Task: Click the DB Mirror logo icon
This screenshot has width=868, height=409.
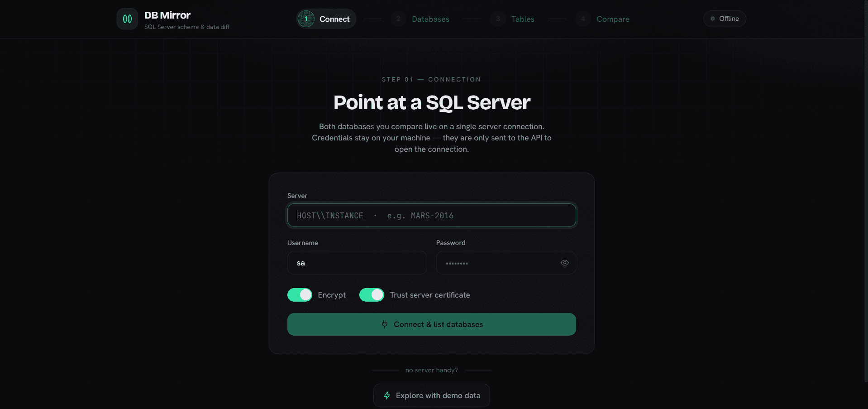Action: [x=127, y=19]
